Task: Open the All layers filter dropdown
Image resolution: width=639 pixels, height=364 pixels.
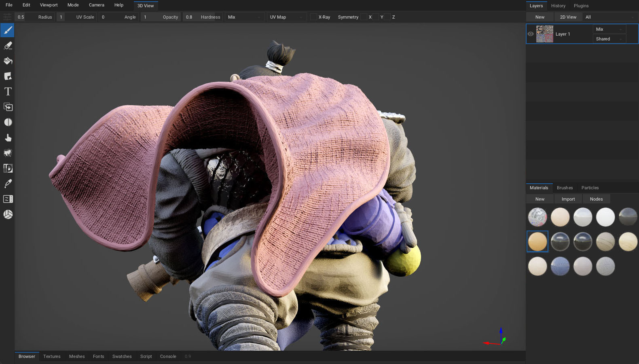Action: click(609, 17)
